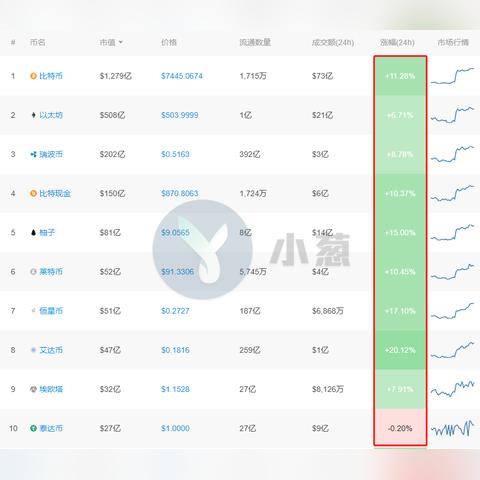The image size is (480, 480).
Task: Click the green +20.12% change cell
Action: tap(400, 350)
